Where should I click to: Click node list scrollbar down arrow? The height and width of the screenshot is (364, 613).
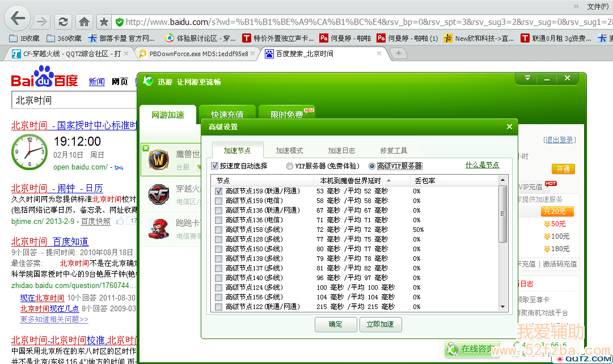[503, 307]
